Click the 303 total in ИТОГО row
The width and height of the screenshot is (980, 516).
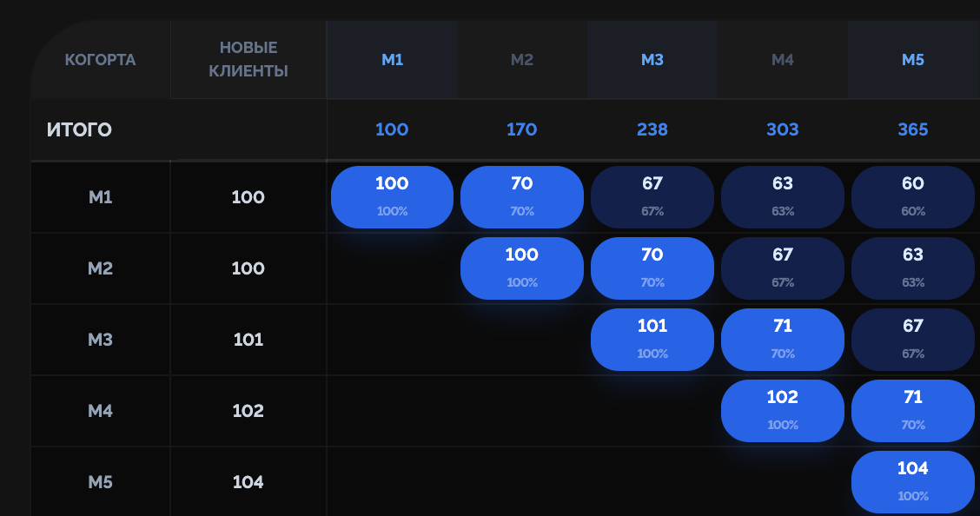(x=783, y=130)
